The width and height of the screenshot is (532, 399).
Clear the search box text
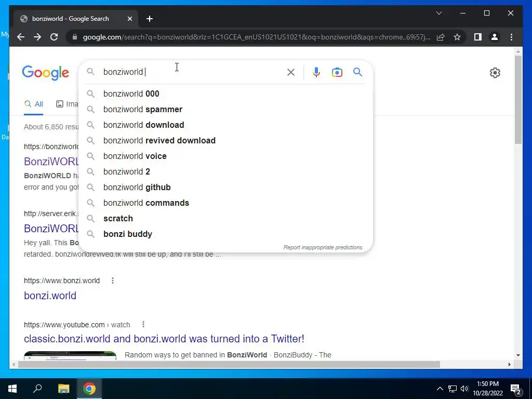pyautogui.click(x=291, y=72)
